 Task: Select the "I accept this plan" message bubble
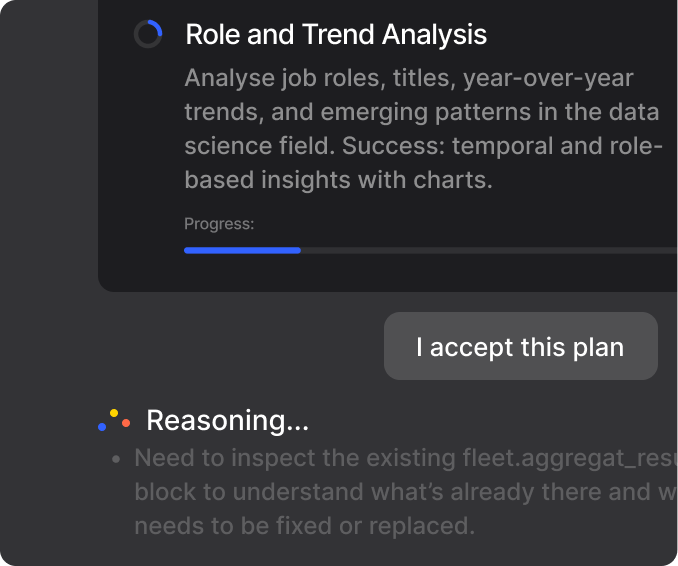[x=520, y=347]
